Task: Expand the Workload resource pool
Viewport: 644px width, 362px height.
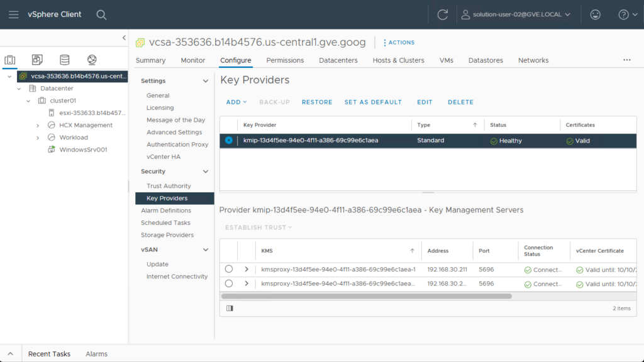Action: click(x=38, y=138)
